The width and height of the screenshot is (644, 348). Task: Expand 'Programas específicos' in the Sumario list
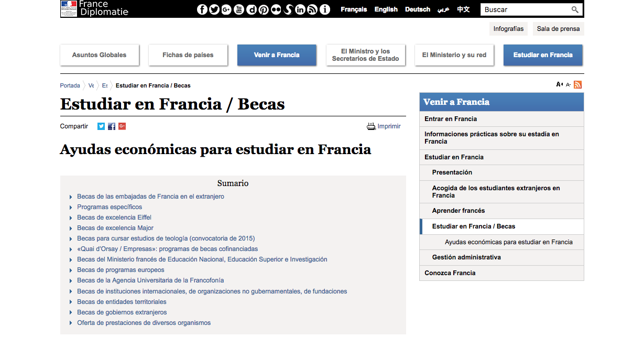(110, 206)
